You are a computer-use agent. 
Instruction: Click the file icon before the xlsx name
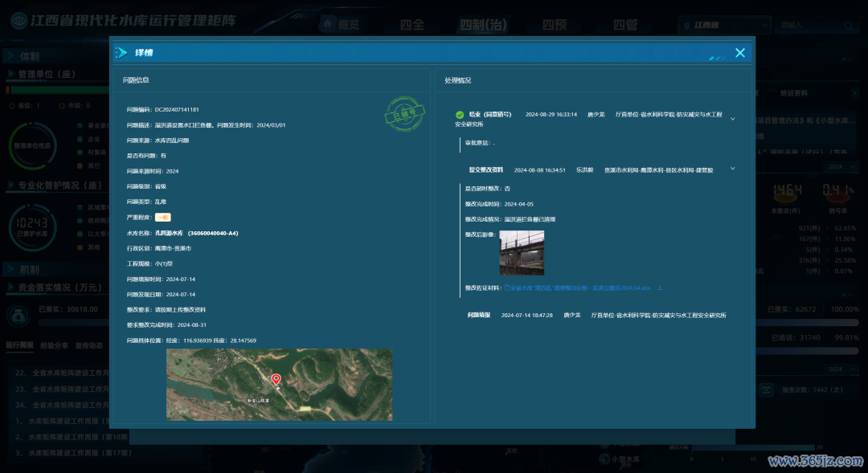(506, 287)
